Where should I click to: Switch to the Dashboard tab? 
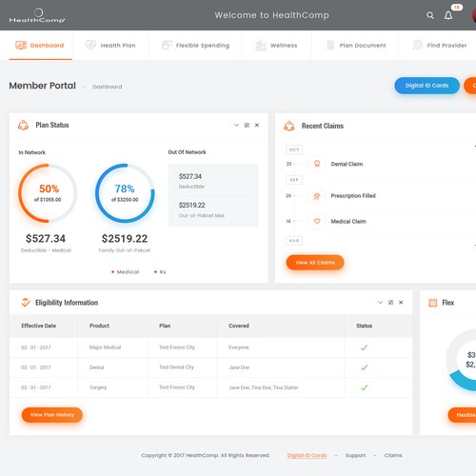[41, 45]
